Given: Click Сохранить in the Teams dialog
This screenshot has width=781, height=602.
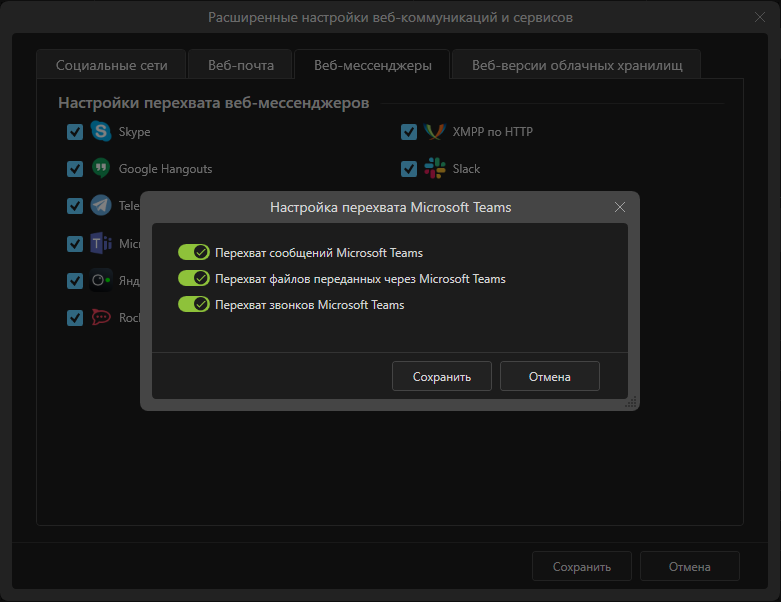Looking at the screenshot, I should [442, 376].
